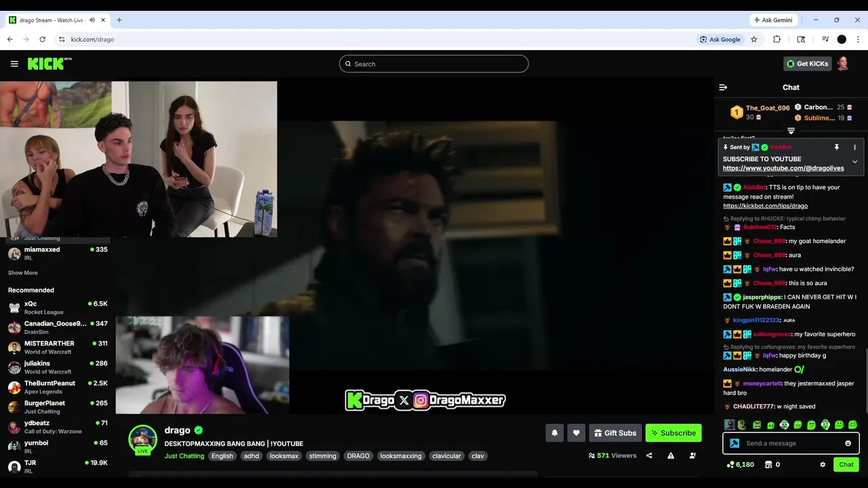Insert first photo emote in quick row
Image resolution: width=868 pixels, height=488 pixels.
[x=729, y=425]
